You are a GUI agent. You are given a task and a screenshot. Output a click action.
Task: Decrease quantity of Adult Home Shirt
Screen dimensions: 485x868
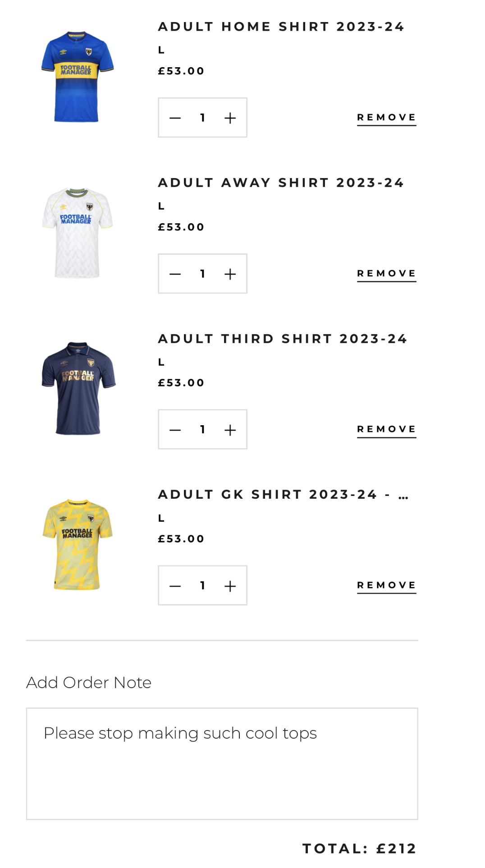(x=175, y=118)
